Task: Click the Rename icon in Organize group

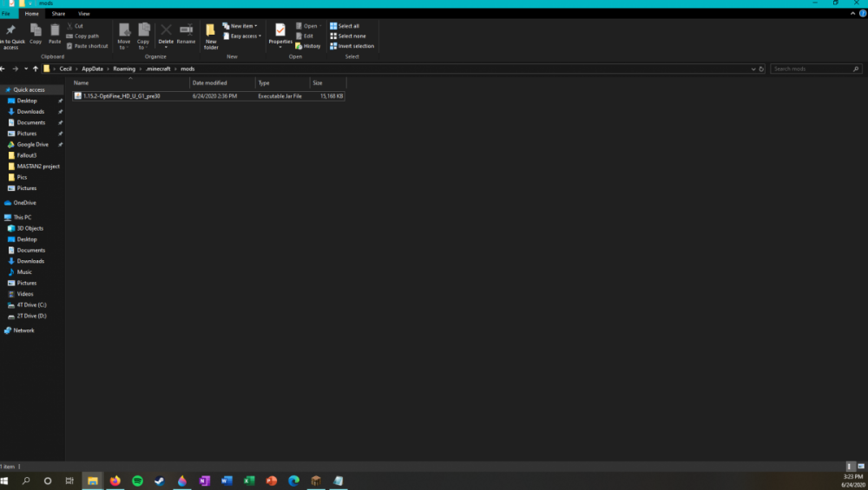Action: (x=186, y=33)
